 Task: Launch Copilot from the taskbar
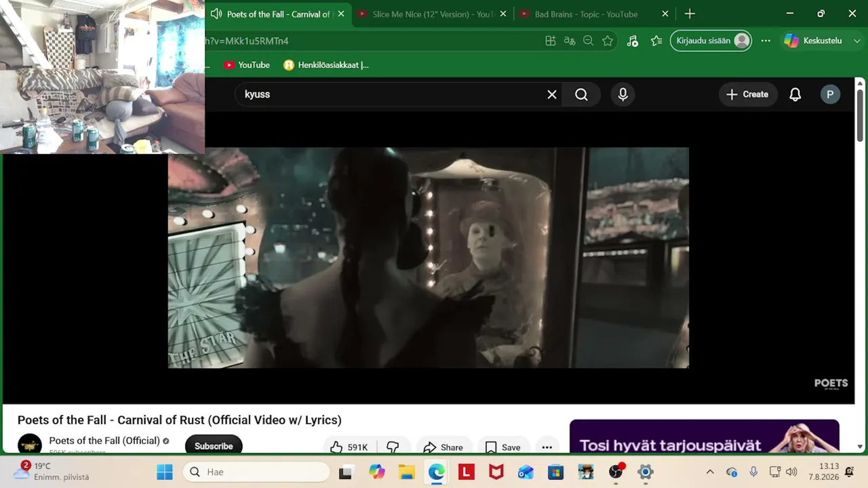(x=377, y=472)
